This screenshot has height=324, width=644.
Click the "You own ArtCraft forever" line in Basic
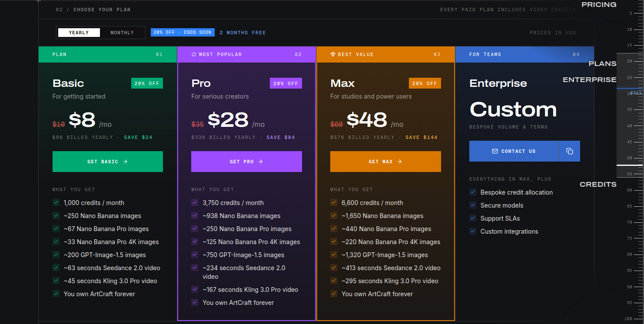pyautogui.click(x=100, y=294)
